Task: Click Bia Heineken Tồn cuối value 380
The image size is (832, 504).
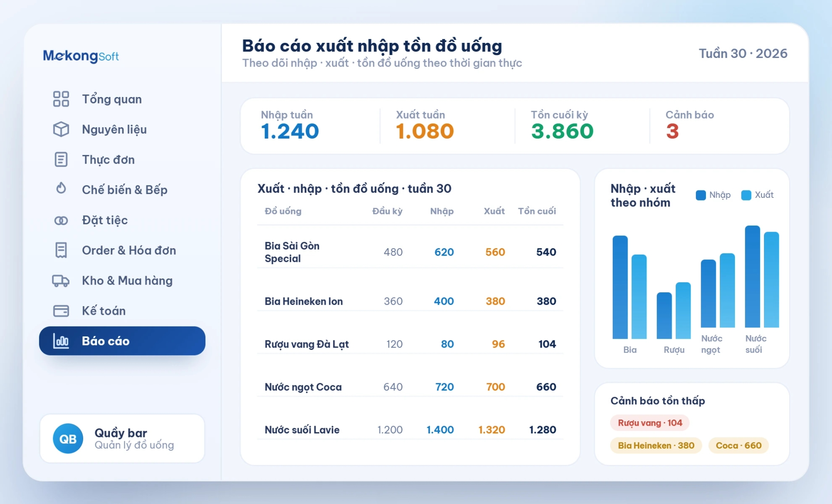Action: 546,301
